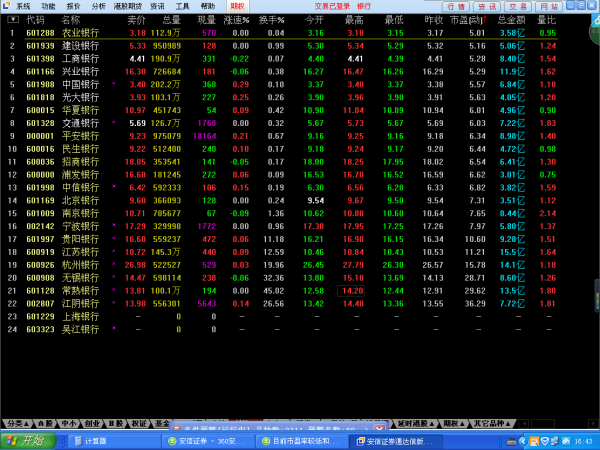
Task: Open the 系统 menu
Action: click(x=23, y=6)
